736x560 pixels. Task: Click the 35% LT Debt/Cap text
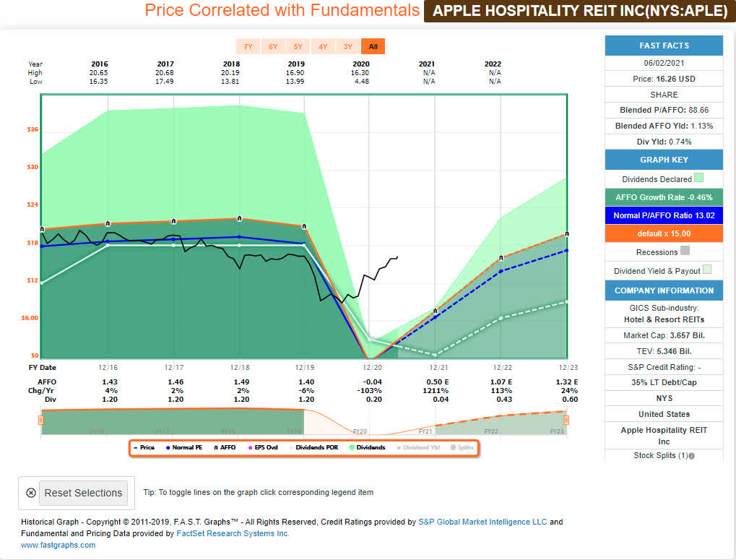click(x=664, y=382)
